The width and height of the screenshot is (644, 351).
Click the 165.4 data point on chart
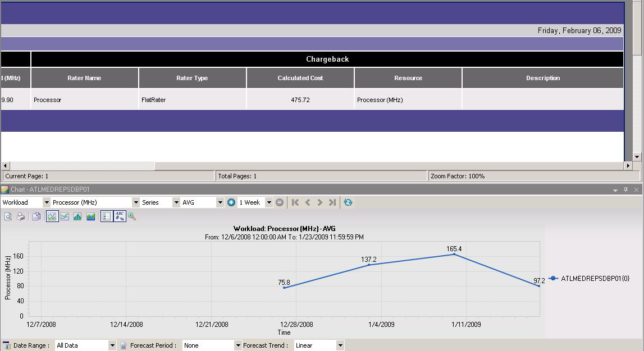[454, 254]
